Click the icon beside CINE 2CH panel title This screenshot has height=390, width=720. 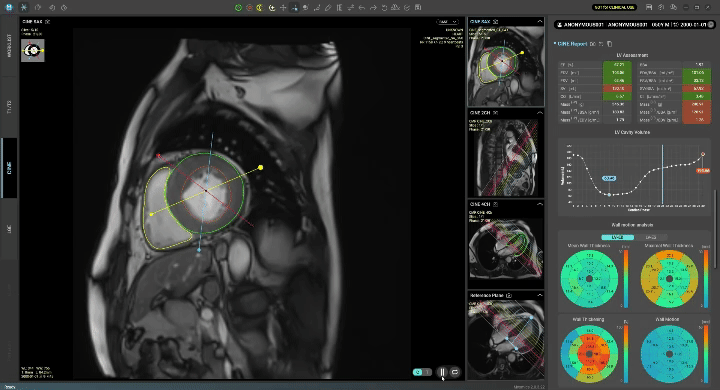click(x=495, y=113)
